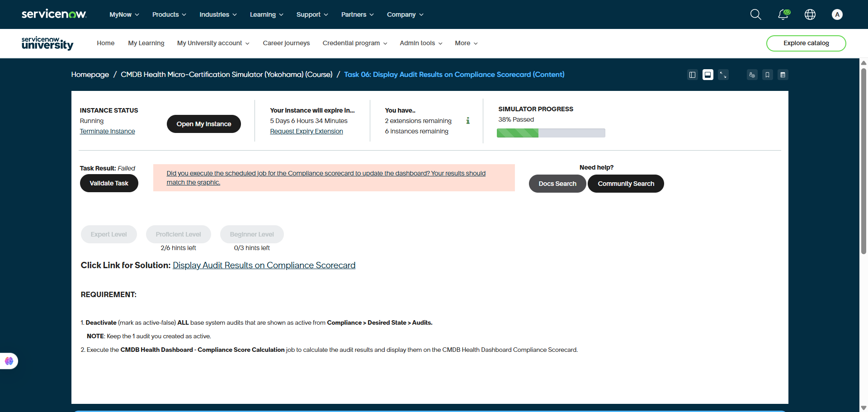Expand the Partners menu

point(358,14)
